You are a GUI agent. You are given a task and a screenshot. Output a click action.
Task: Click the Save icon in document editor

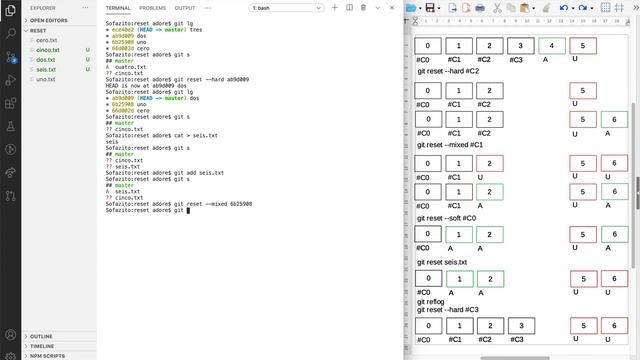pyautogui.click(x=430, y=8)
